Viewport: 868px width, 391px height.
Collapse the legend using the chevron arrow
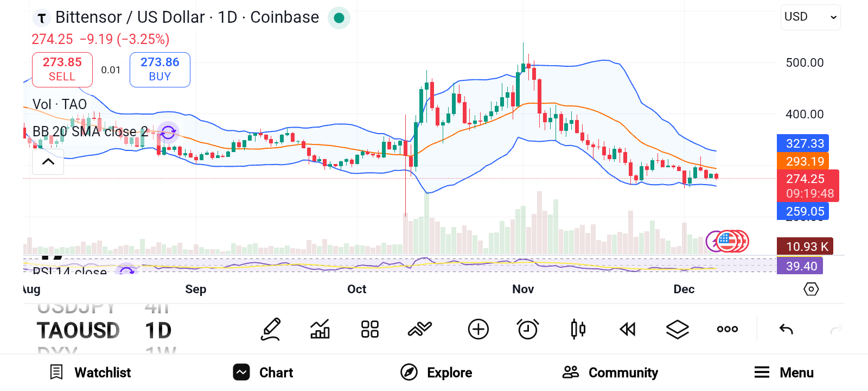pyautogui.click(x=48, y=162)
